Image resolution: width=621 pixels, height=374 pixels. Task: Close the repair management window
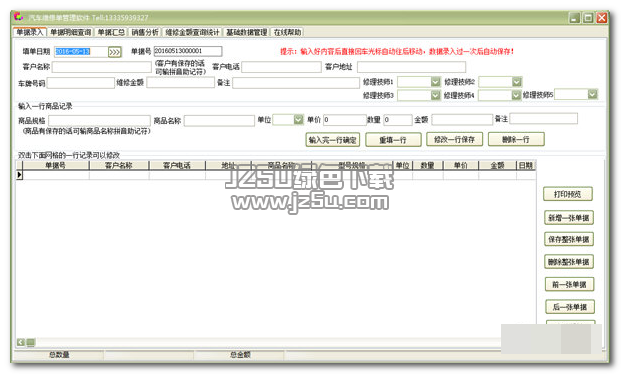[602, 18]
